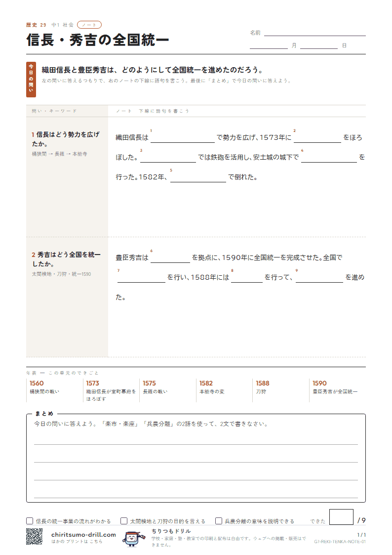The width and height of the screenshot is (392, 555).
Task: Click the last writing line in まとめ box
Action: click(x=196, y=498)
